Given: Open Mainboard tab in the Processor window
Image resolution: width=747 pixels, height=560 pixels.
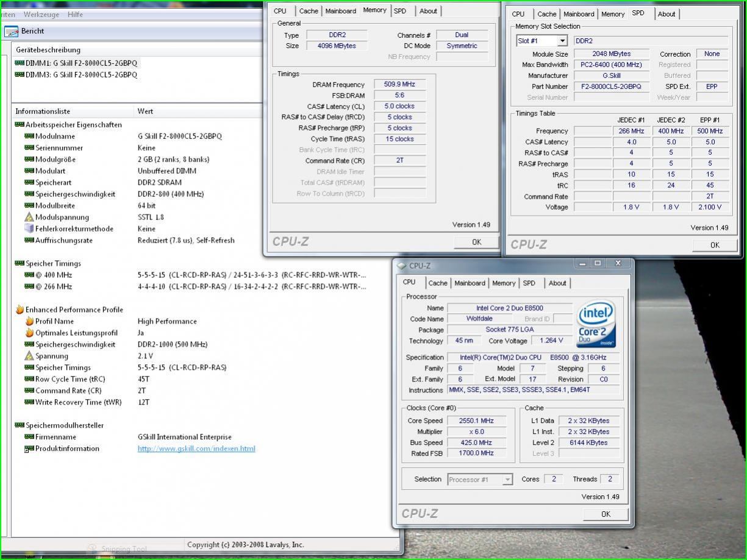Looking at the screenshot, I should pyautogui.click(x=470, y=283).
